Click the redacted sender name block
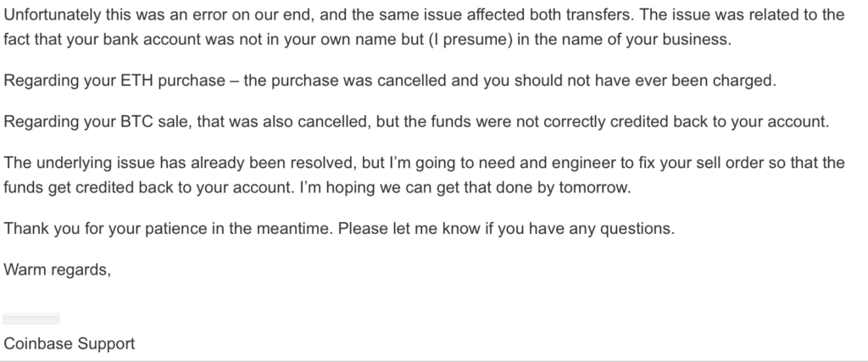Image resolution: width=868 pixels, height=362 pixels. [31, 320]
